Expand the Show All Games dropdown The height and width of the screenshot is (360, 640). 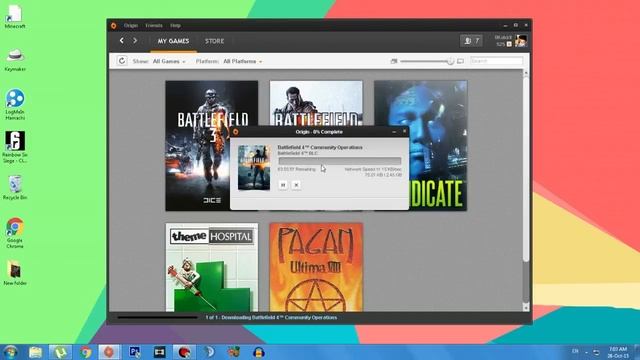(x=169, y=61)
